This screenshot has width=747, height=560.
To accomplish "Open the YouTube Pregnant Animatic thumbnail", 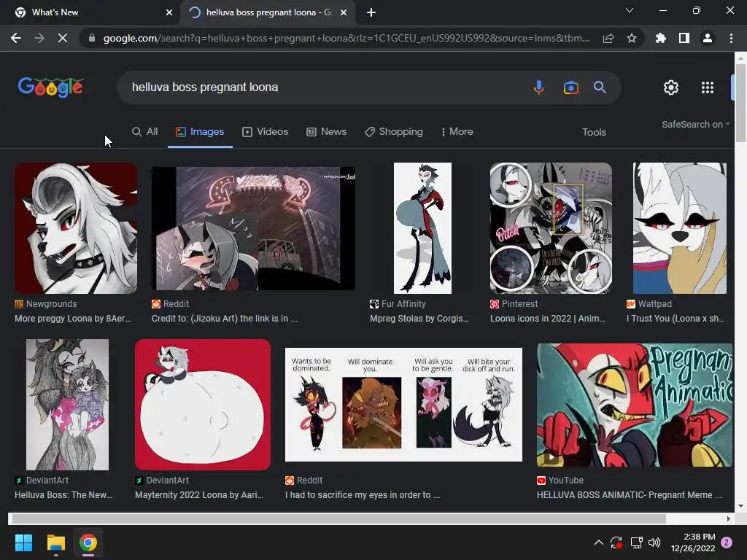I will pyautogui.click(x=635, y=405).
